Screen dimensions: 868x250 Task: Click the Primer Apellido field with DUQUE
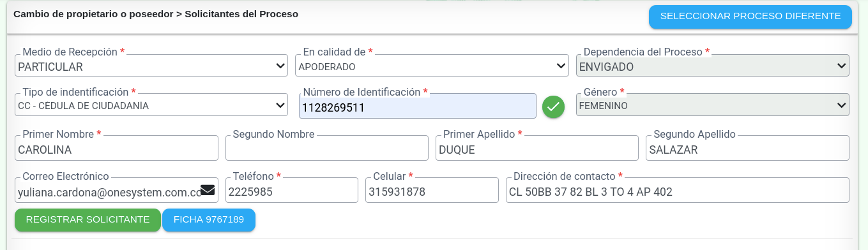(x=537, y=148)
